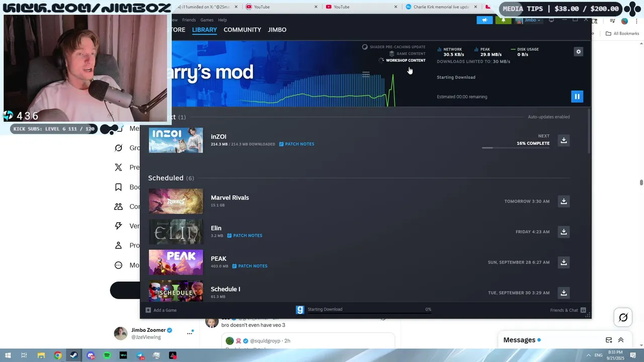Image resolution: width=644 pixels, height=362 pixels.
Task: Open the Games menu
Action: (x=207, y=20)
